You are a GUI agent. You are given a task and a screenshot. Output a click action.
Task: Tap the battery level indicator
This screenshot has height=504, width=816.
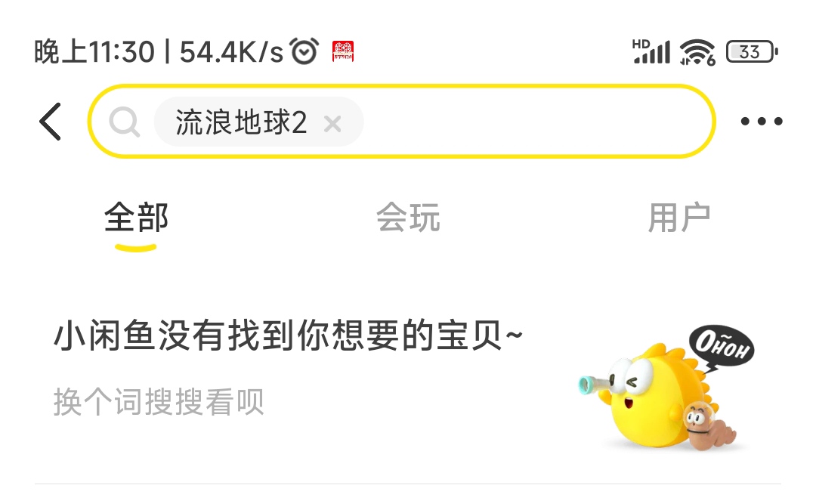point(752,51)
